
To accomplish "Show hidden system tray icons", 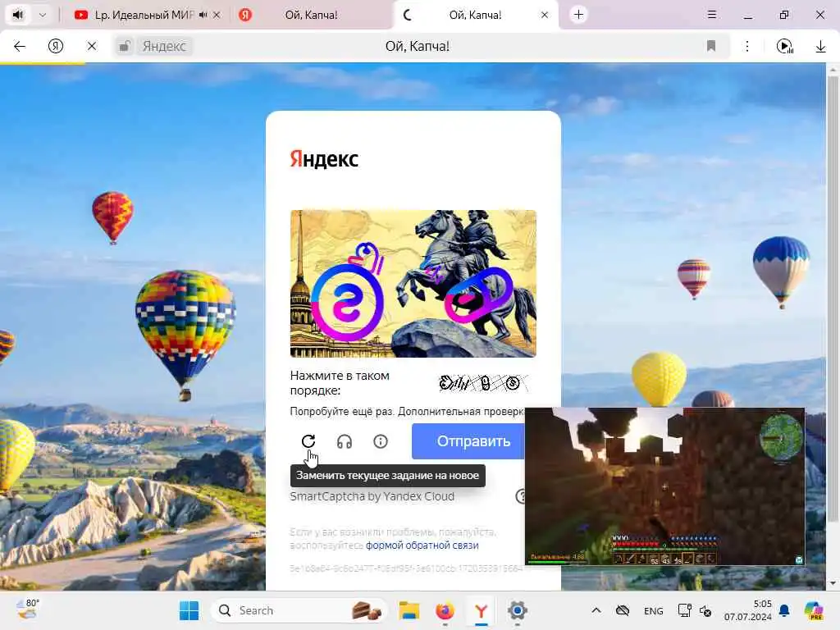I will coord(596,610).
